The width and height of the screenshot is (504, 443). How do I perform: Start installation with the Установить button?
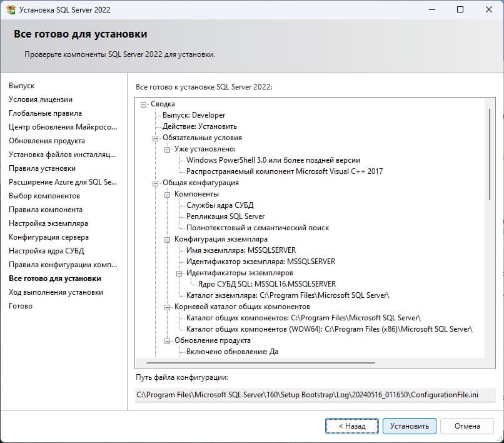tap(410, 426)
